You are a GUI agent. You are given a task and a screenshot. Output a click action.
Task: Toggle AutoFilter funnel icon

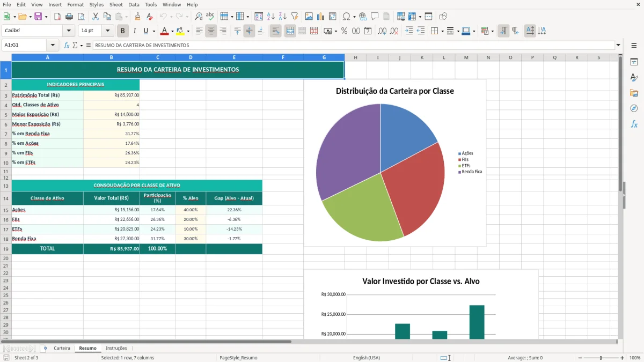[294, 17]
